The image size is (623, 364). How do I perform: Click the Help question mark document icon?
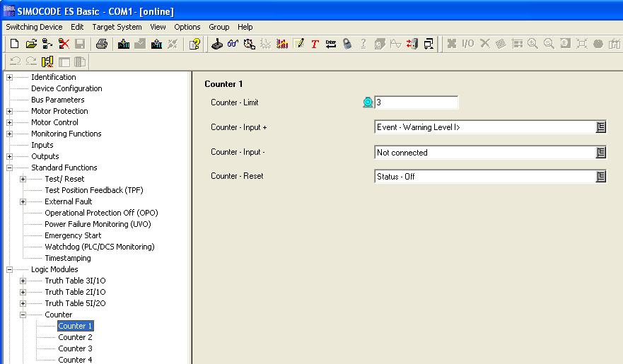194,44
